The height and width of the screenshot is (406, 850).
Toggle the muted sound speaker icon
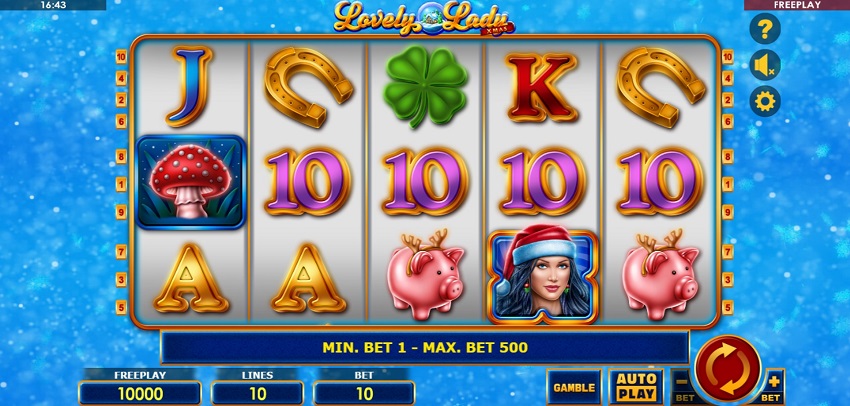(764, 65)
